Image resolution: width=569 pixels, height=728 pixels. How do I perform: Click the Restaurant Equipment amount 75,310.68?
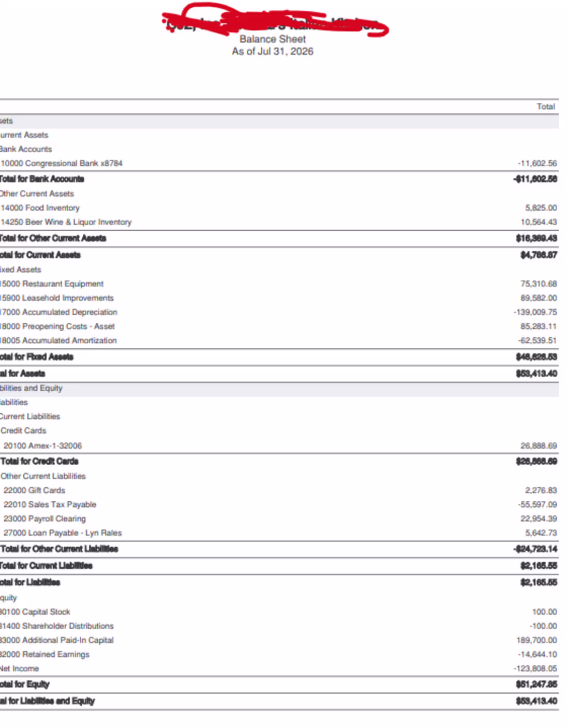(539, 284)
